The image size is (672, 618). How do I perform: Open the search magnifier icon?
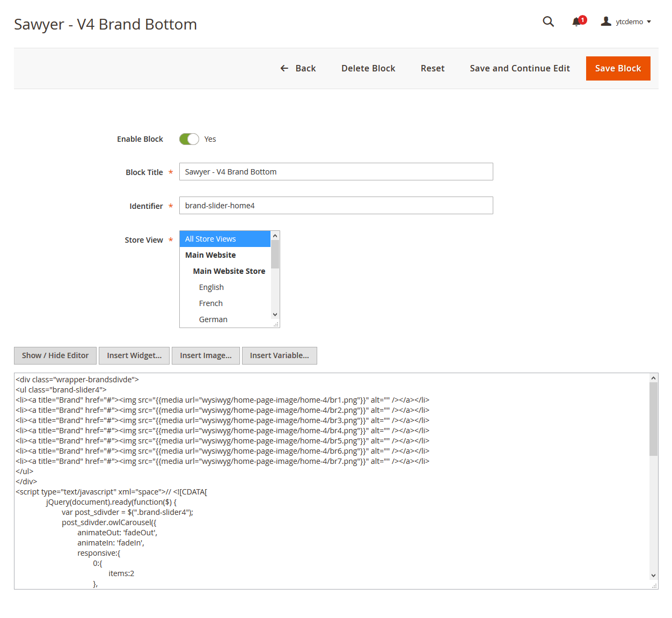[x=548, y=21]
